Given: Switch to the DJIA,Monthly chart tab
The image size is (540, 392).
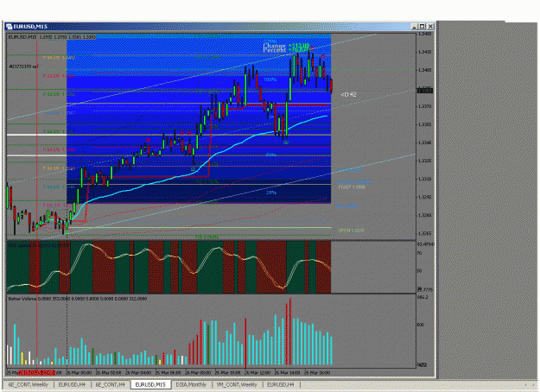Looking at the screenshot, I should pyautogui.click(x=191, y=384).
